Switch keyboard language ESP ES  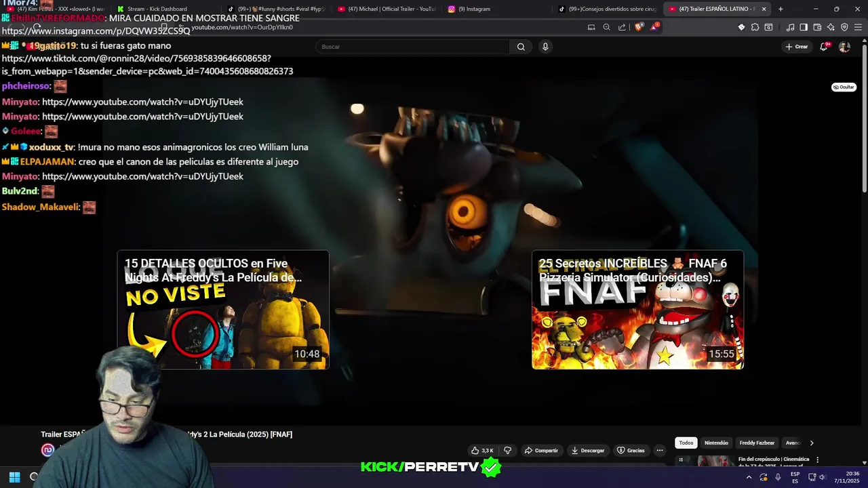point(795,477)
